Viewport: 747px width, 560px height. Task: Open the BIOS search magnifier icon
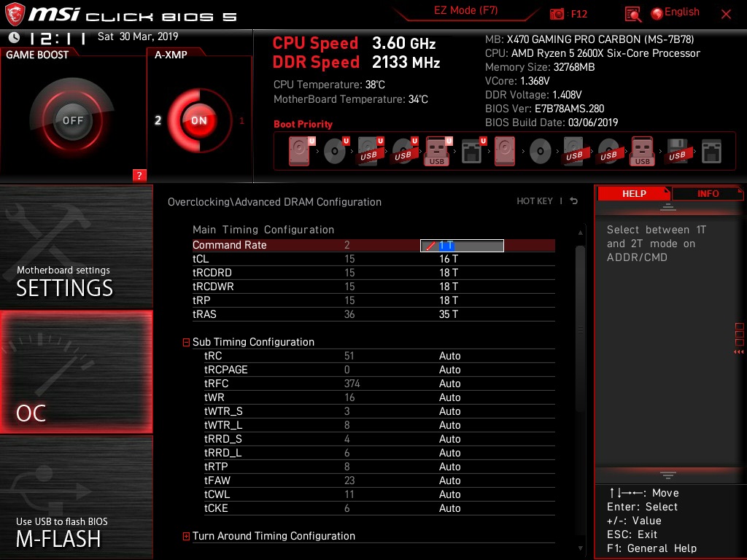pyautogui.click(x=632, y=15)
